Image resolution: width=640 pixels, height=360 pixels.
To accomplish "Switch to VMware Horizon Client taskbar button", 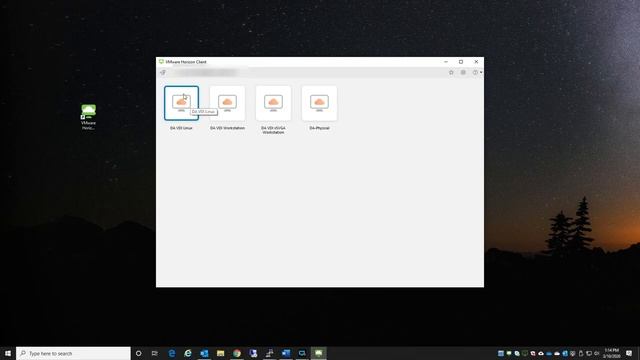I will (x=318, y=353).
